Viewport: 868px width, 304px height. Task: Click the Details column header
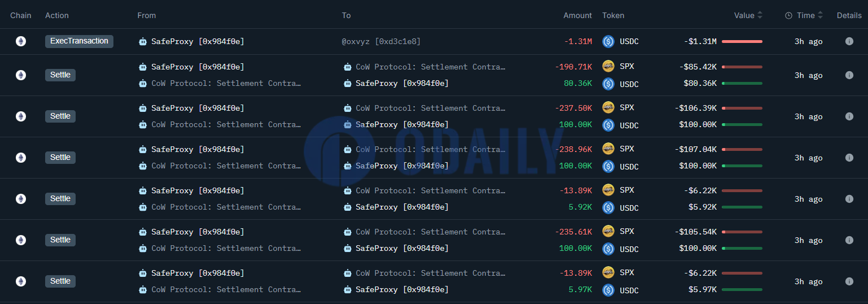coord(849,15)
